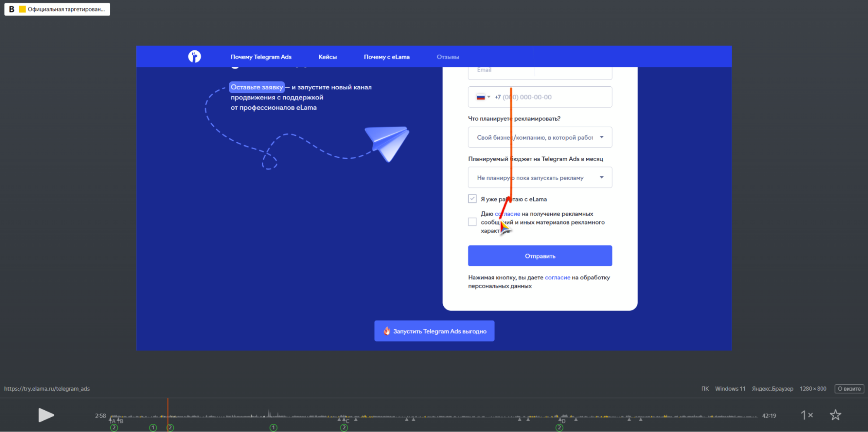Click the fire icon on the launch button

386,331
